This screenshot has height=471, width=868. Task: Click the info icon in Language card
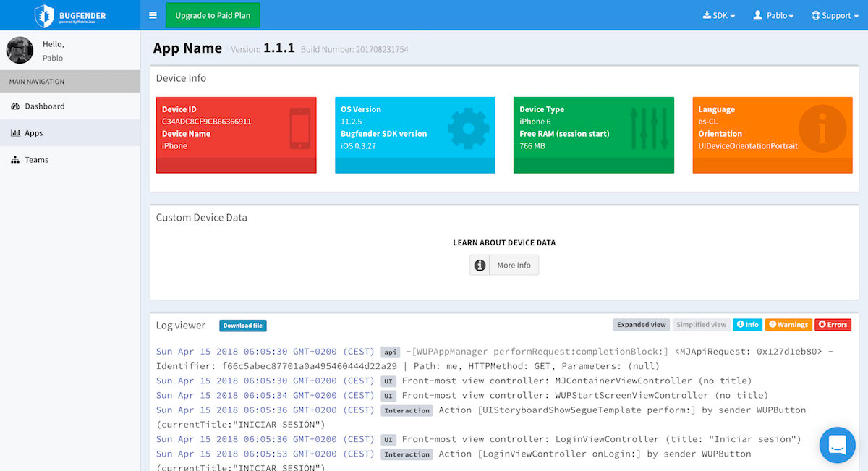(x=822, y=129)
